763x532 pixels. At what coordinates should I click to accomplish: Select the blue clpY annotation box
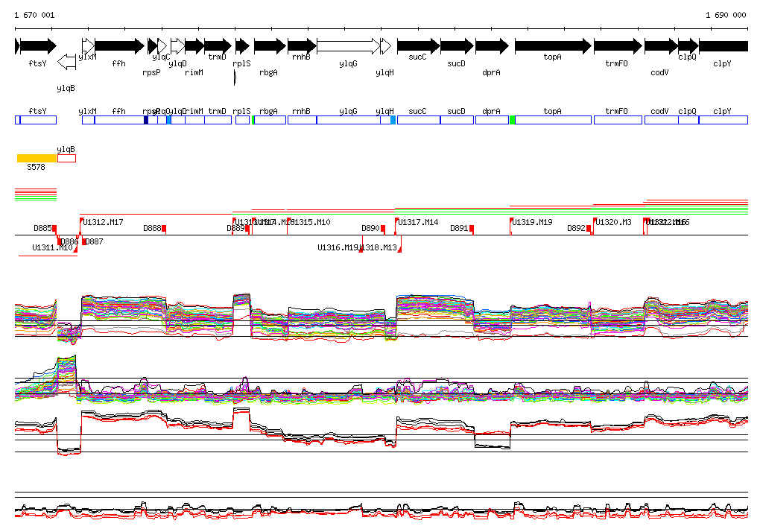tap(724, 120)
